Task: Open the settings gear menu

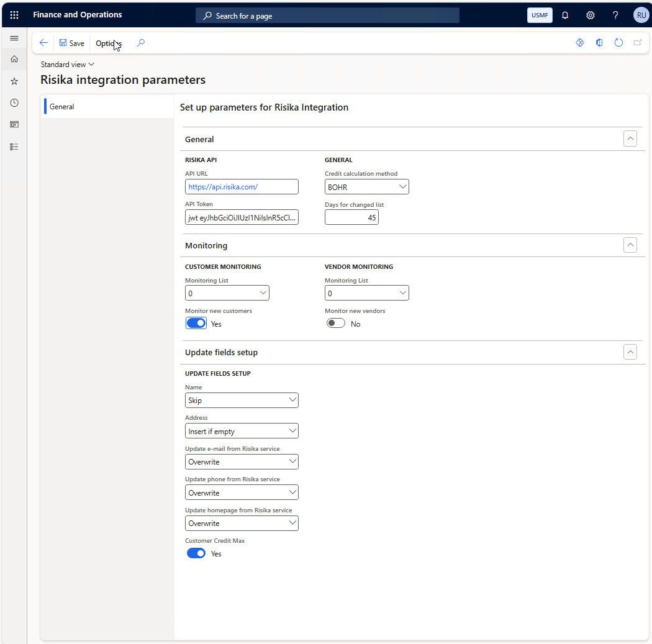Action: (590, 16)
